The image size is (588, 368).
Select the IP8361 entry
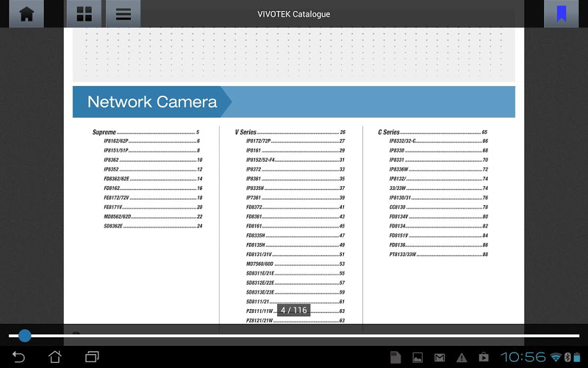pyautogui.click(x=295, y=179)
